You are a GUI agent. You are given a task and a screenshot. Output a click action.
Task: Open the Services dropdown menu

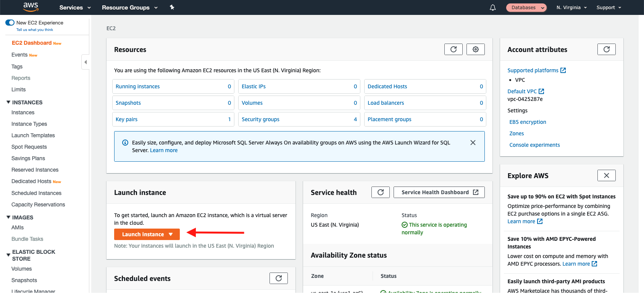tap(75, 7)
